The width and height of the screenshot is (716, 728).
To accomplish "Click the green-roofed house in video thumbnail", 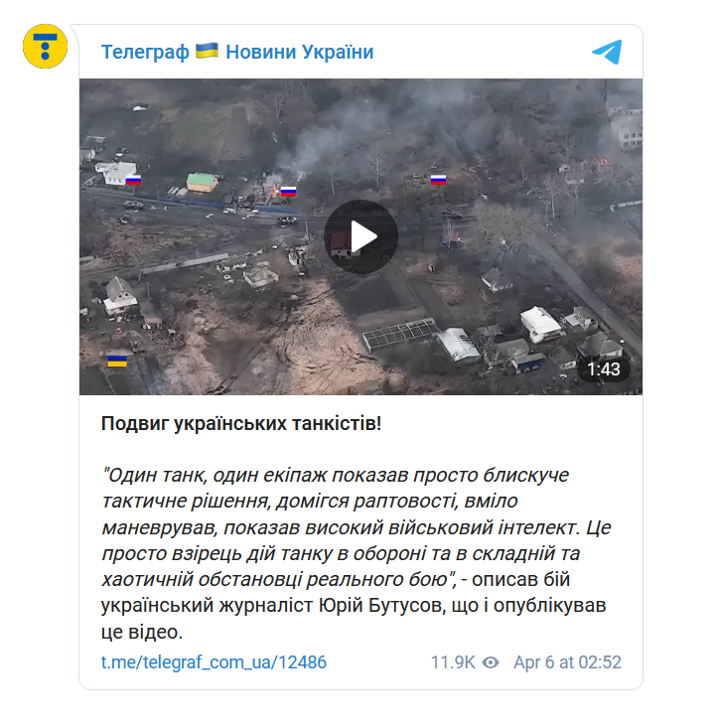I will [x=202, y=182].
